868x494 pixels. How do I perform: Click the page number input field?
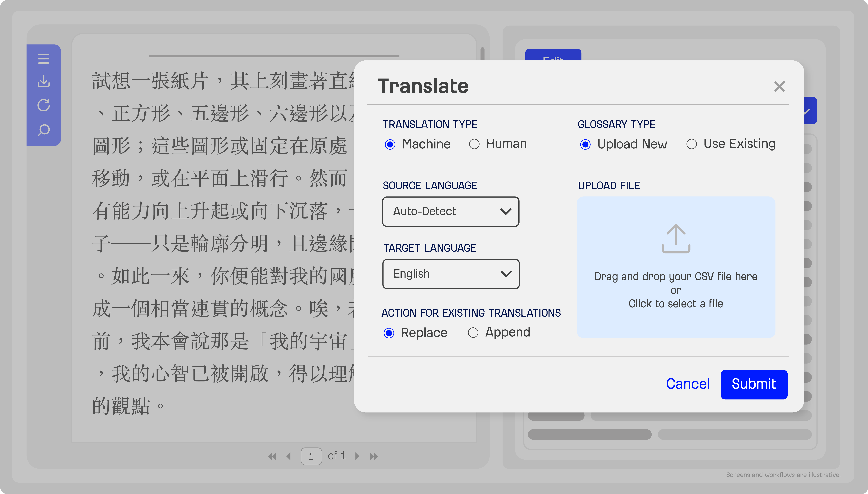311,456
